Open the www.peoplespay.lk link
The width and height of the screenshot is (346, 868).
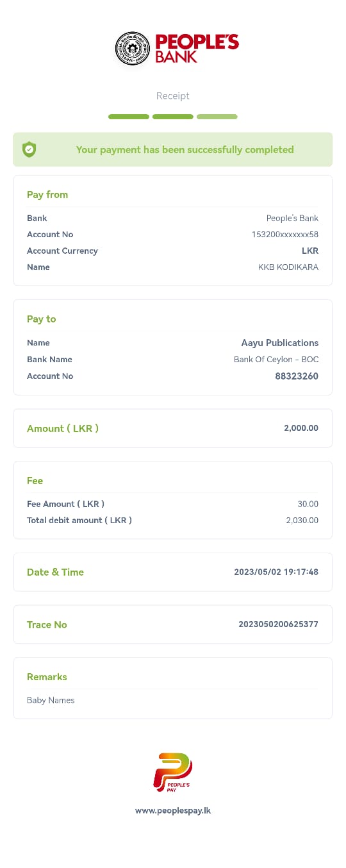pyautogui.click(x=173, y=810)
